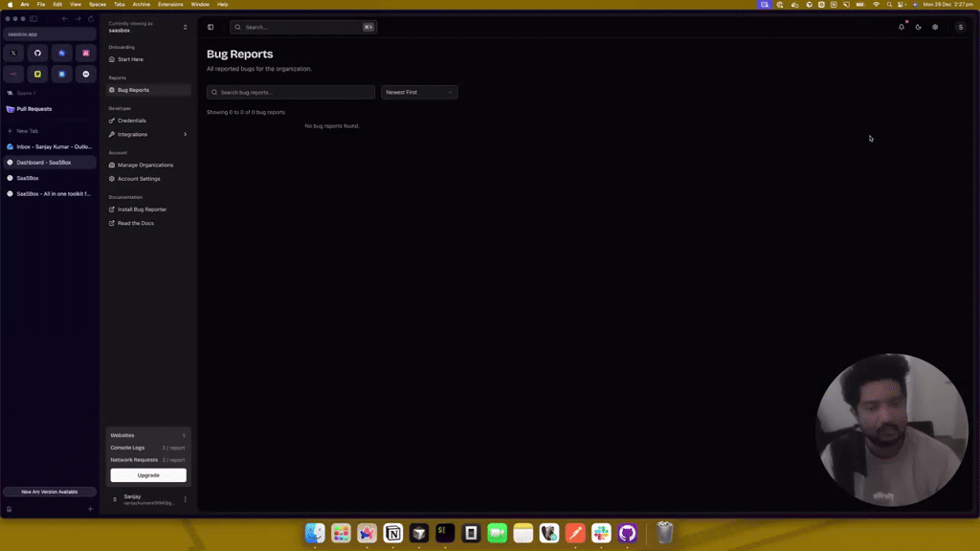
Task: Open Start Here in sidebar
Action: click(x=148, y=59)
